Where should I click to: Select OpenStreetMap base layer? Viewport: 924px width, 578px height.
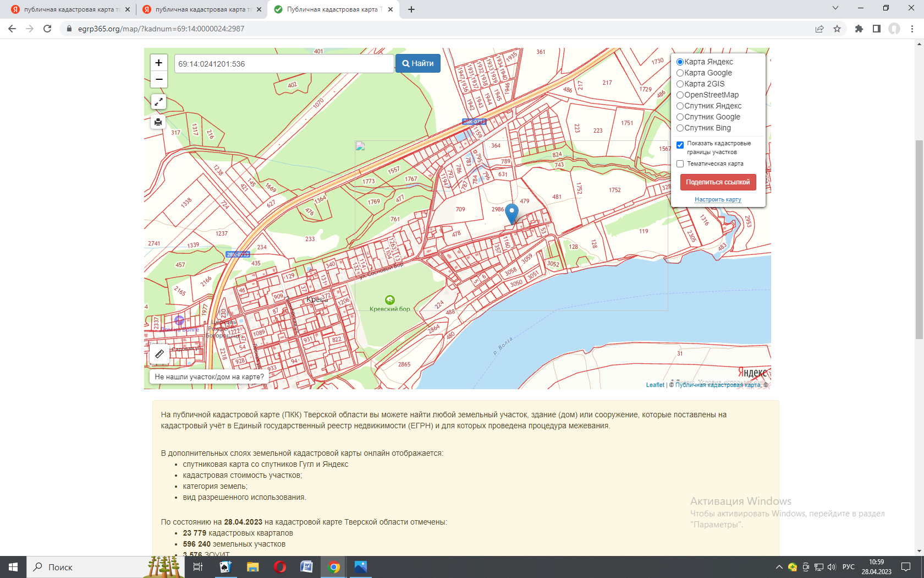point(680,95)
